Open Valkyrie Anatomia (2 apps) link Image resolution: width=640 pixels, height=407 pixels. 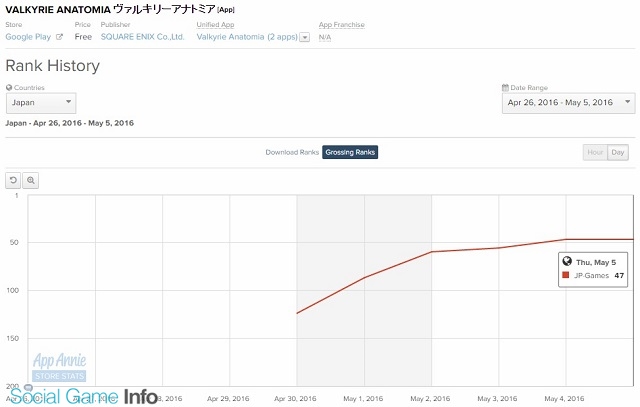[x=246, y=37]
